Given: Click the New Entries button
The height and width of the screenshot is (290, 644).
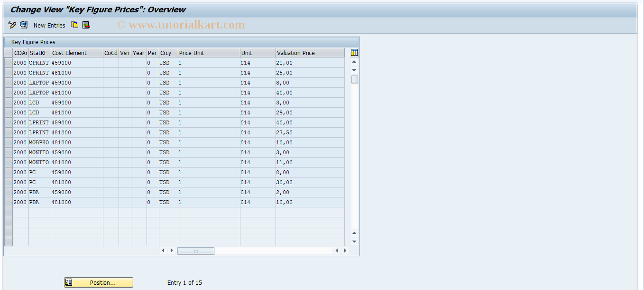Looking at the screenshot, I should point(49,25).
